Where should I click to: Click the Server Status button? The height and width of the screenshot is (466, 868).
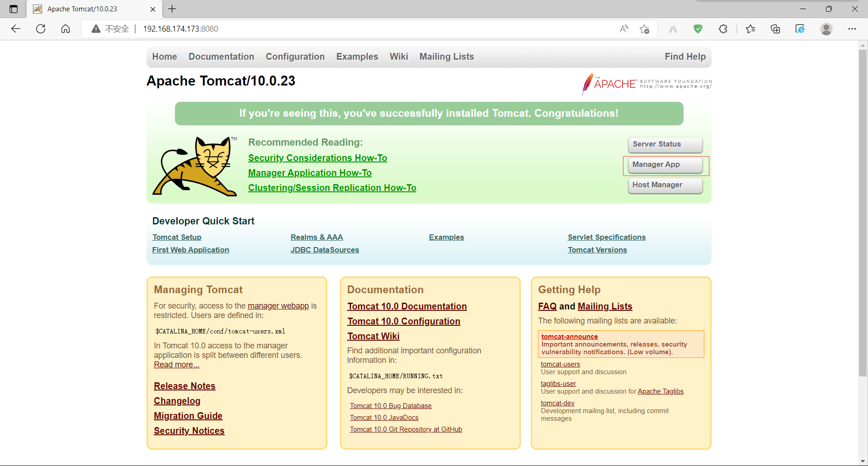[x=665, y=144]
